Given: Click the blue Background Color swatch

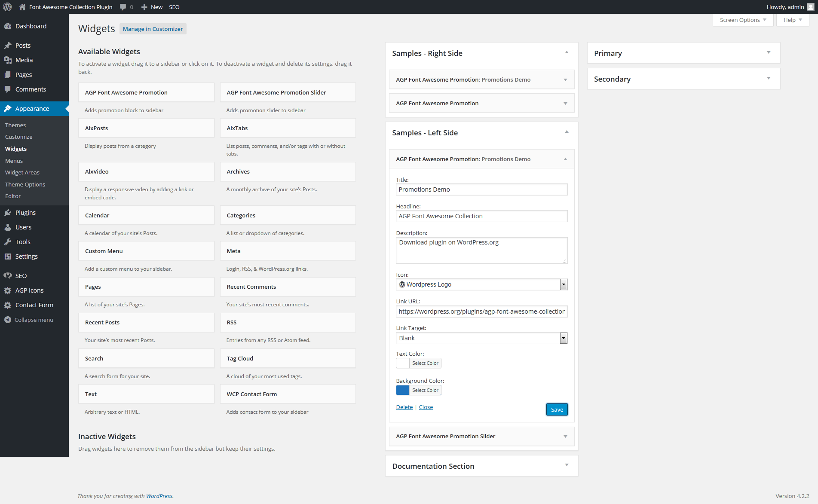Looking at the screenshot, I should coord(402,390).
